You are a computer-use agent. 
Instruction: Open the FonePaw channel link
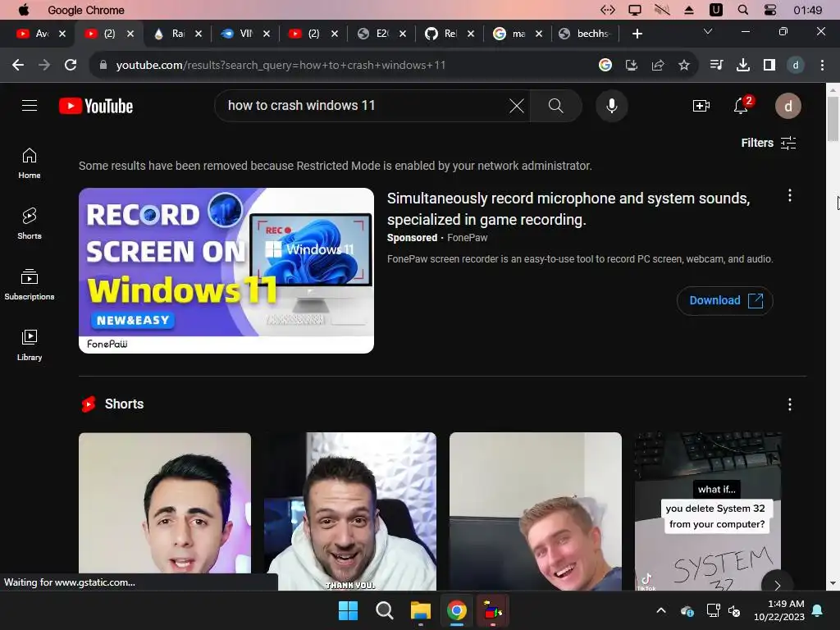pos(467,238)
